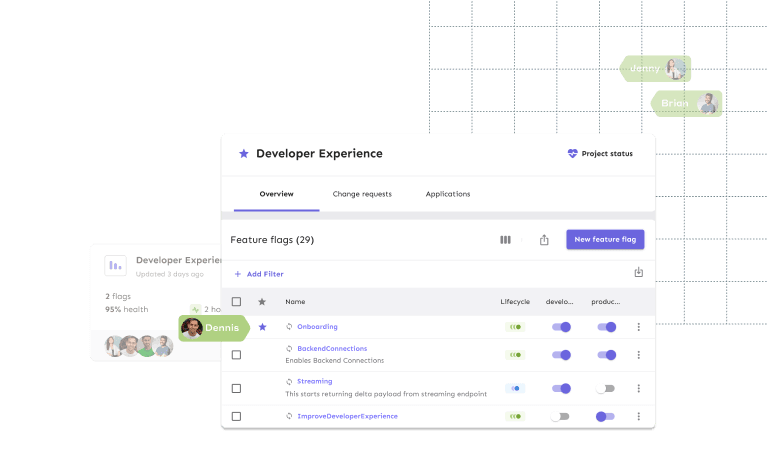Click the New feature flag button

pyautogui.click(x=605, y=240)
